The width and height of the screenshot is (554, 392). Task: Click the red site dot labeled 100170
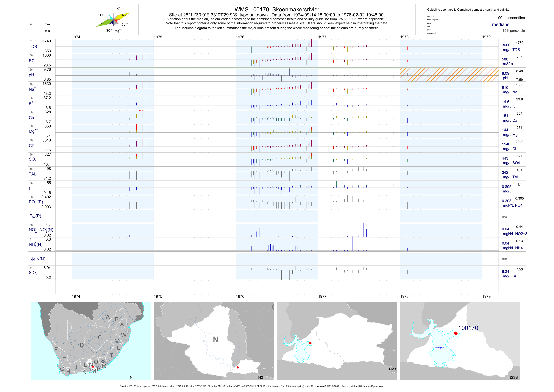(455, 333)
